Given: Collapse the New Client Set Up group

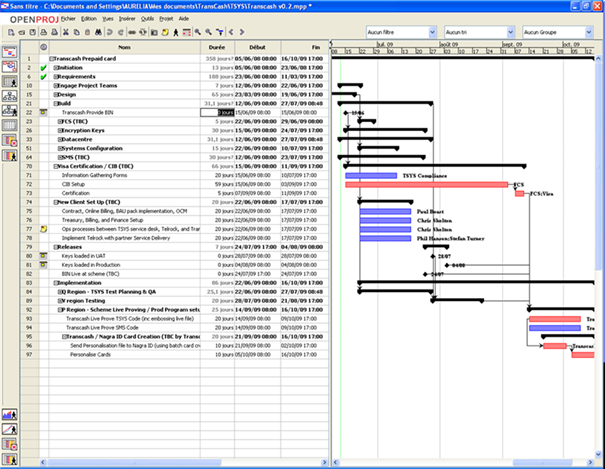Looking at the screenshot, I should (56, 202).
